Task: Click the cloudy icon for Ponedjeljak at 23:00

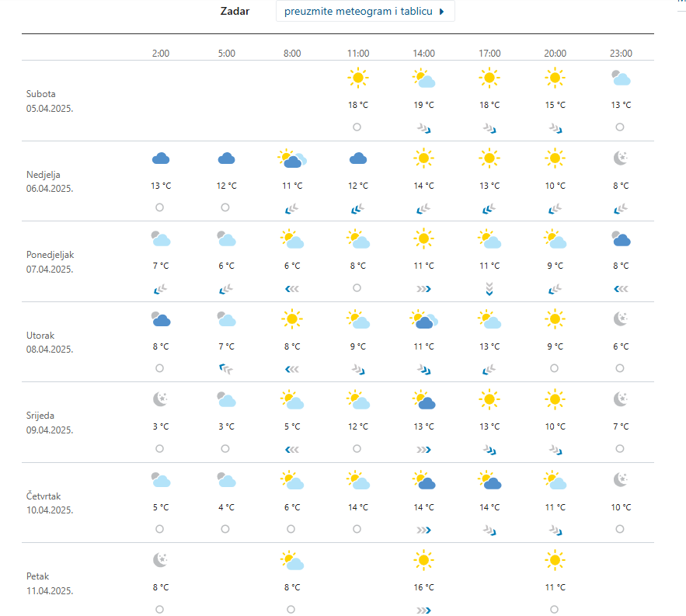Action: coord(620,239)
